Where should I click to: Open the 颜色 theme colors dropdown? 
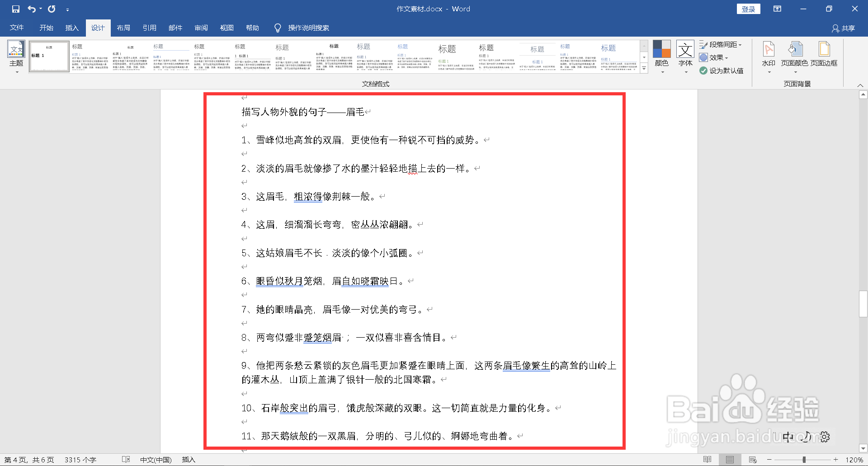[662, 57]
